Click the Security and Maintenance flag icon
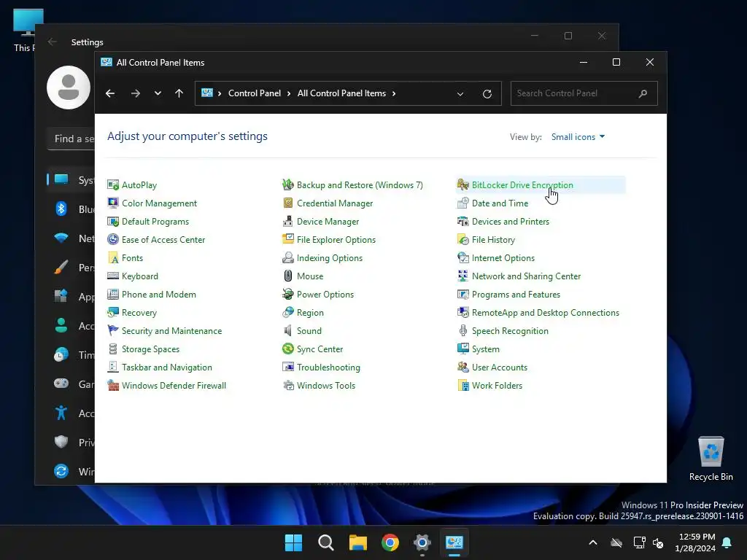The height and width of the screenshot is (560, 747). [x=113, y=330]
